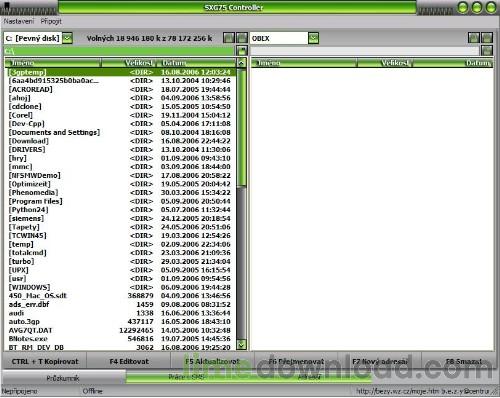This screenshot has height=398, width=500.
Task: Sort right pane by Velikost column
Action: point(384,63)
